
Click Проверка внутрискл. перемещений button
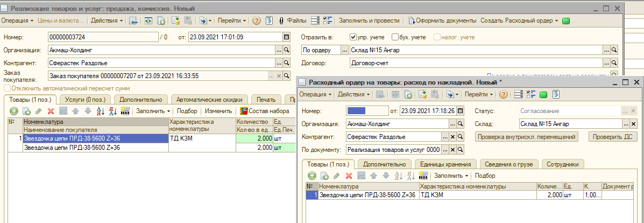coord(527,137)
